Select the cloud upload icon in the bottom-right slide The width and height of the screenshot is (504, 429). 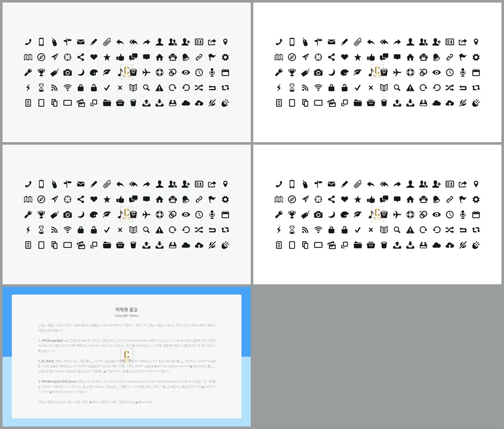pyautogui.click(x=450, y=245)
